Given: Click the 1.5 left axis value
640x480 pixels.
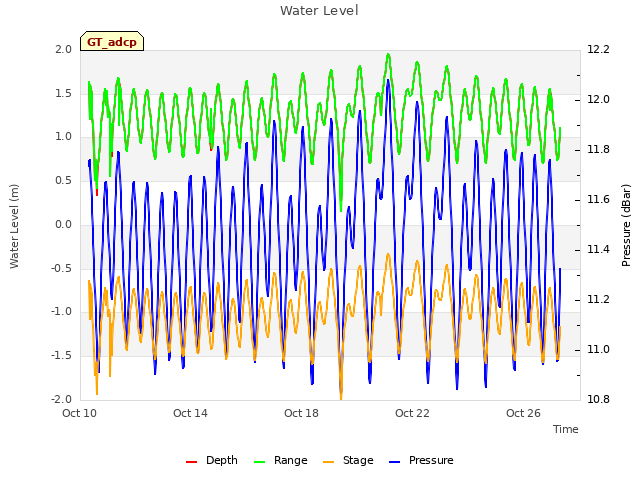Looking at the screenshot, I should tap(64, 93).
